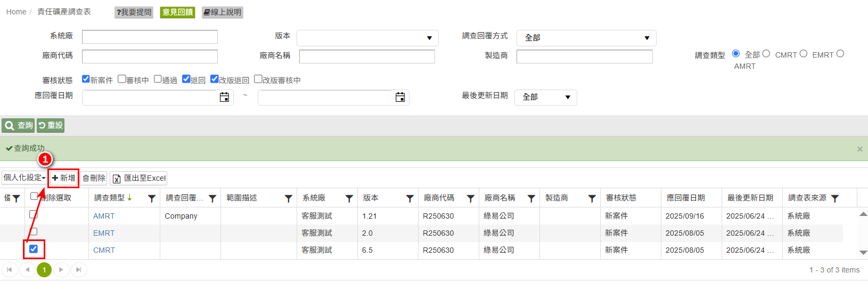
Task: Expand the 版本 dropdown
Action: tap(367, 38)
